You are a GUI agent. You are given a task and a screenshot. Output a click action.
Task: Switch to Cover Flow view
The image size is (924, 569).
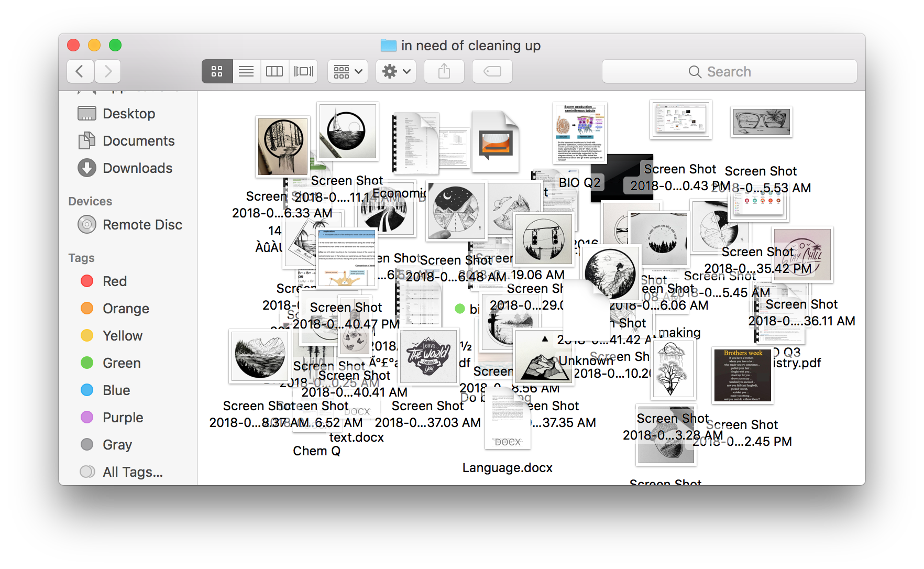304,71
